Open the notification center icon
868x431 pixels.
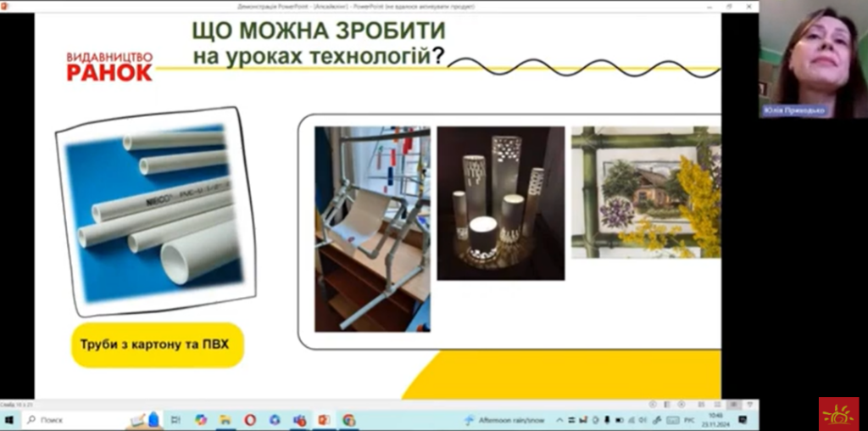(x=742, y=420)
